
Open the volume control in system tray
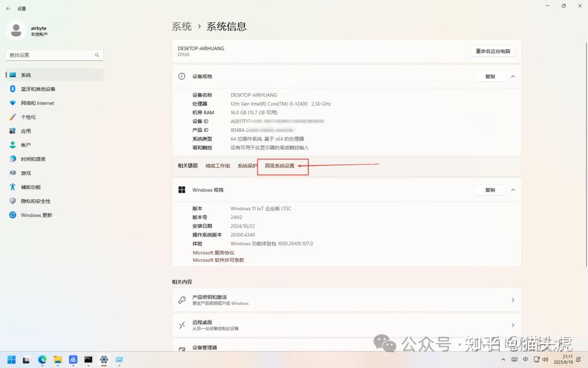(x=545, y=359)
